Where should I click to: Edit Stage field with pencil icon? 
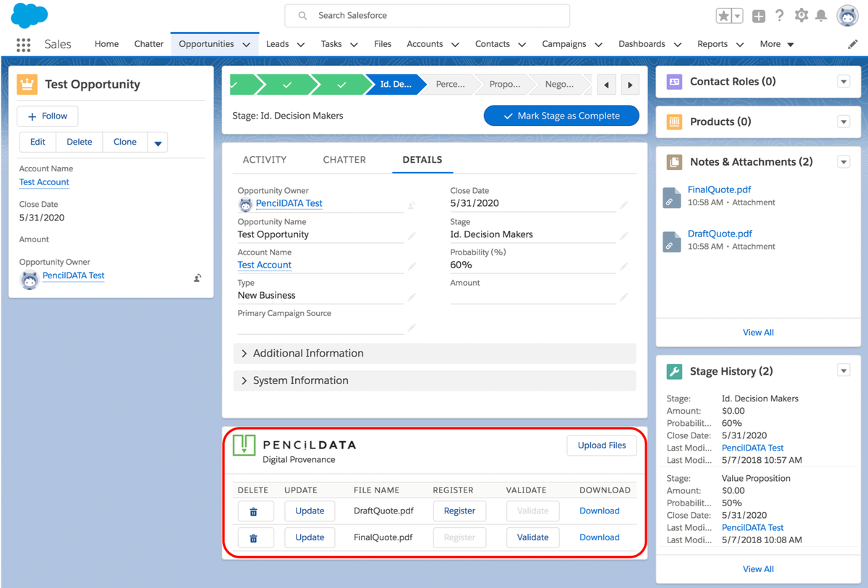pos(624,237)
